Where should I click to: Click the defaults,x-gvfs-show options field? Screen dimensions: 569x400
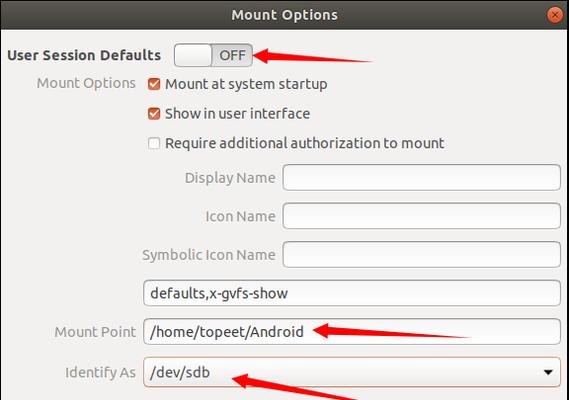coord(352,293)
